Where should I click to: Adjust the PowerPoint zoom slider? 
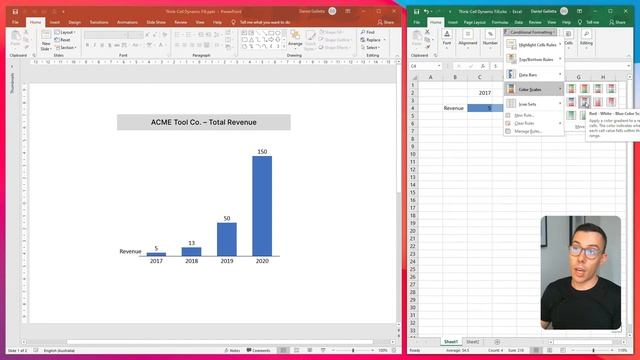353,351
